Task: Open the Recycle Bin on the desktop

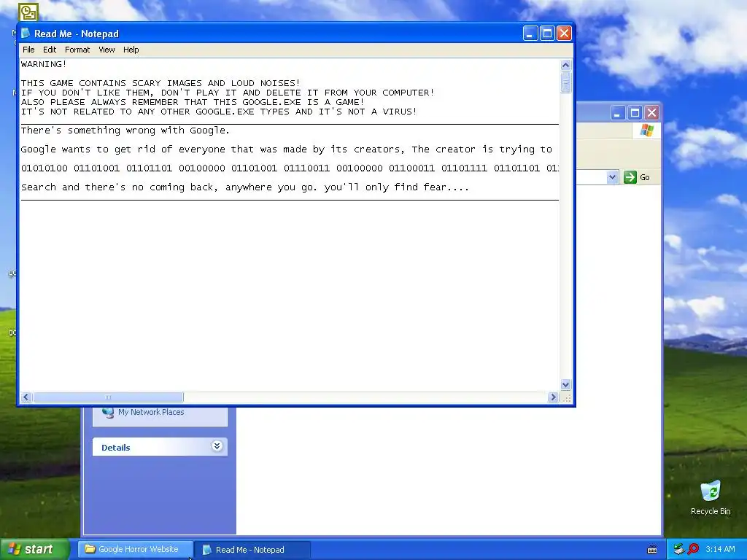Action: [x=711, y=497]
